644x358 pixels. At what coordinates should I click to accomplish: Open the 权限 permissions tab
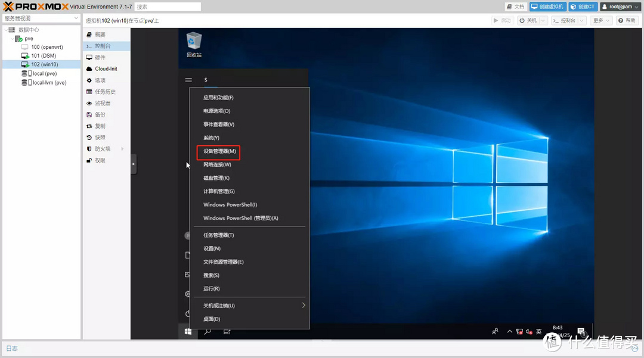point(107,160)
